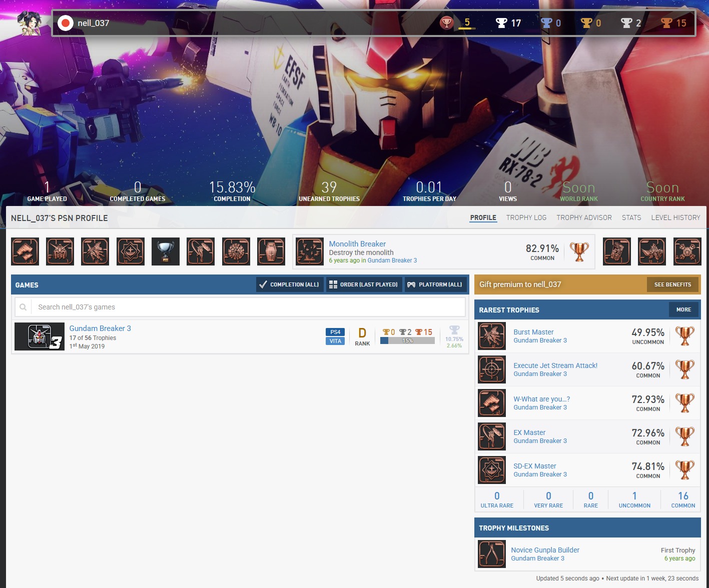Switch to the Profile tab
The height and width of the screenshot is (588, 709).
[483, 217]
